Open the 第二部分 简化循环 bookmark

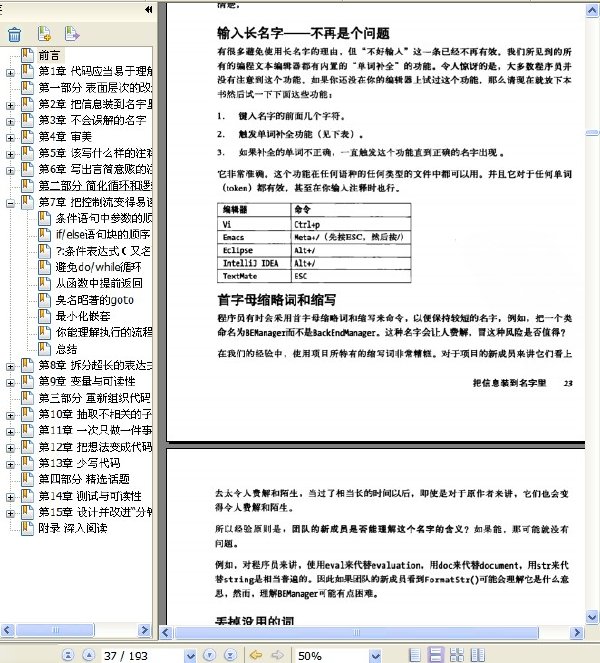pyautogui.click(x=95, y=186)
